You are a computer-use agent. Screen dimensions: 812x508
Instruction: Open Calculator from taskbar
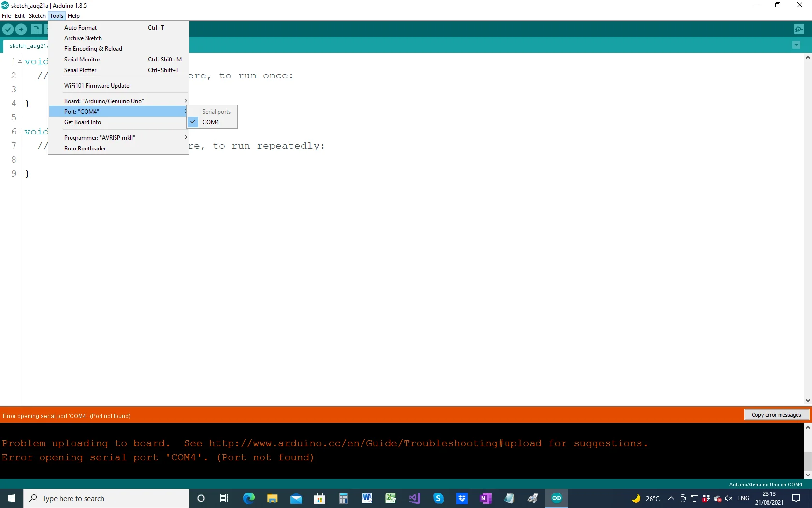[x=343, y=498]
